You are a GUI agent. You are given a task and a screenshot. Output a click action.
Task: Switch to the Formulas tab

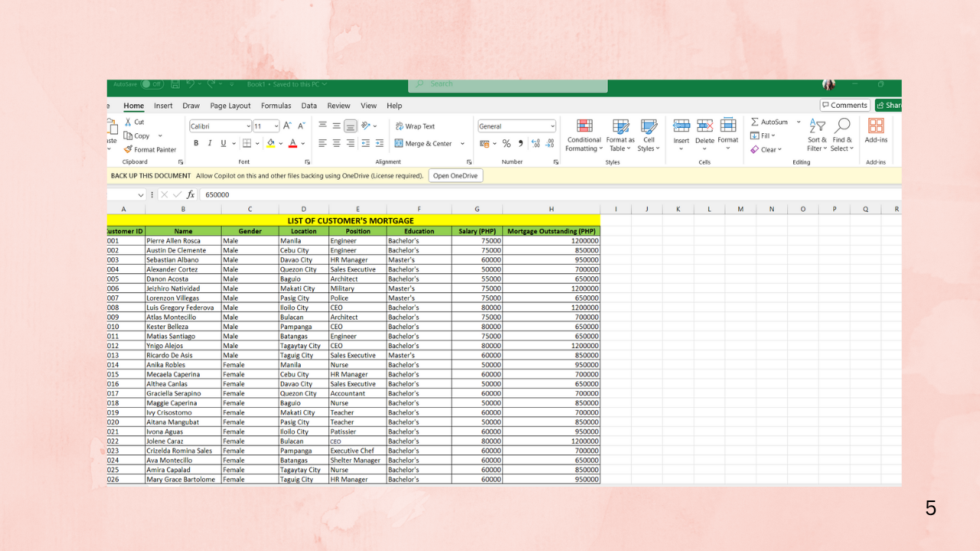tap(276, 106)
